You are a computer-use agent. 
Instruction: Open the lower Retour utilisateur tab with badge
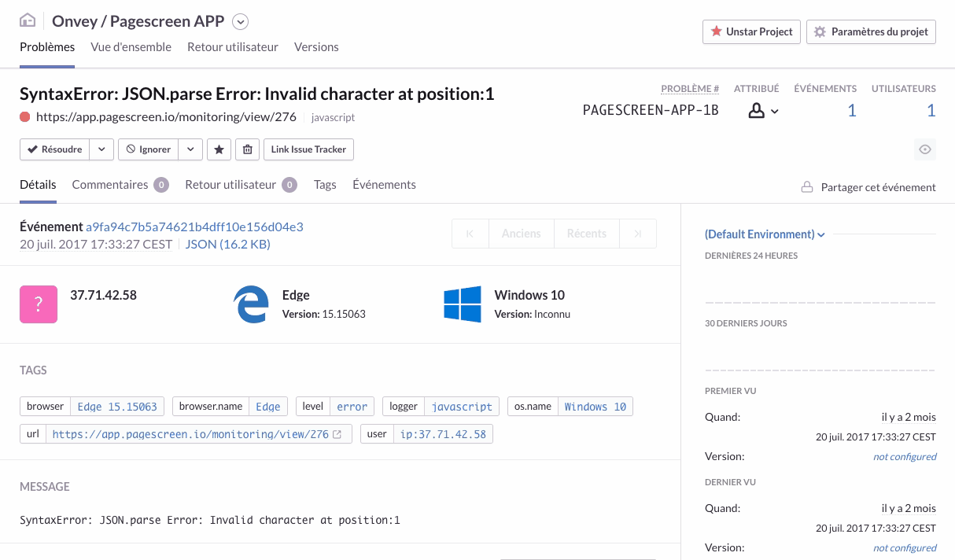click(x=241, y=185)
